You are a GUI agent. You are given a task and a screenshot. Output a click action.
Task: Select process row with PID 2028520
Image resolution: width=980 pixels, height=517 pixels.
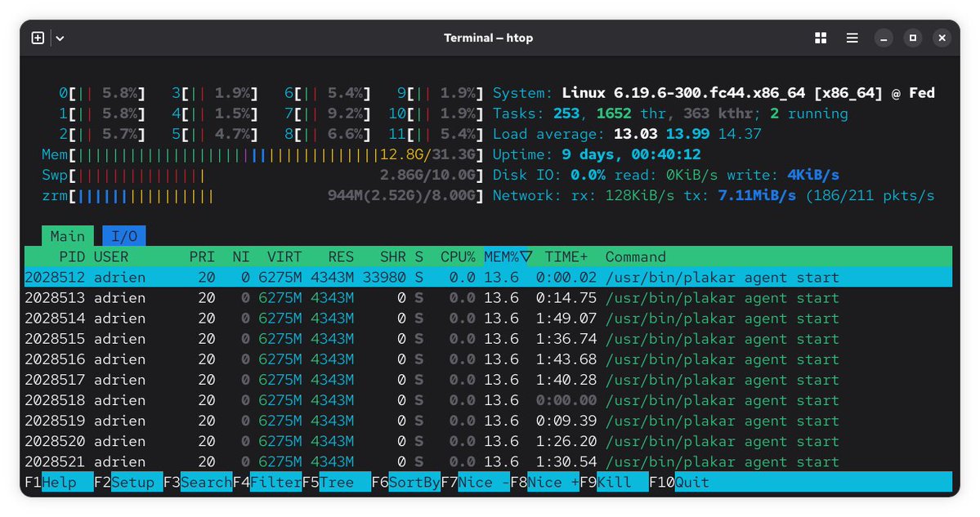tap(488, 441)
